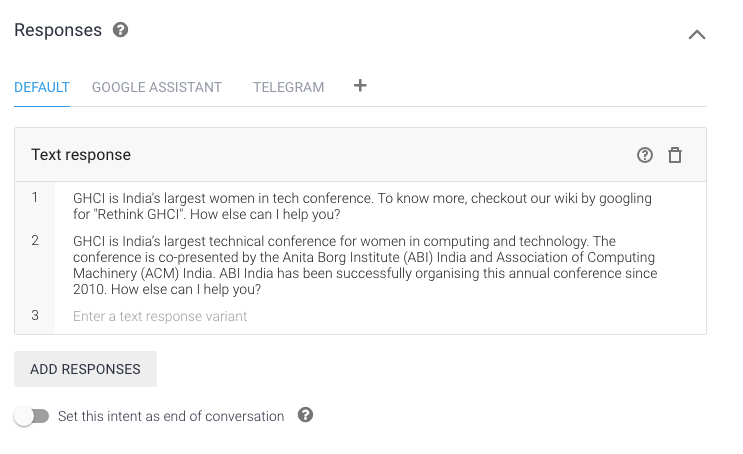743x454 pixels.
Task: Delete the Text response with trash icon
Action: point(675,155)
